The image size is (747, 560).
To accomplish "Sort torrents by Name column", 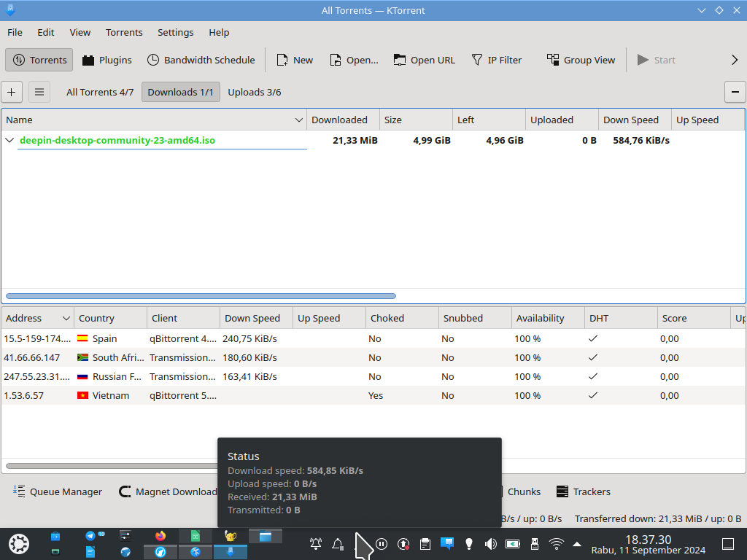I will [154, 120].
